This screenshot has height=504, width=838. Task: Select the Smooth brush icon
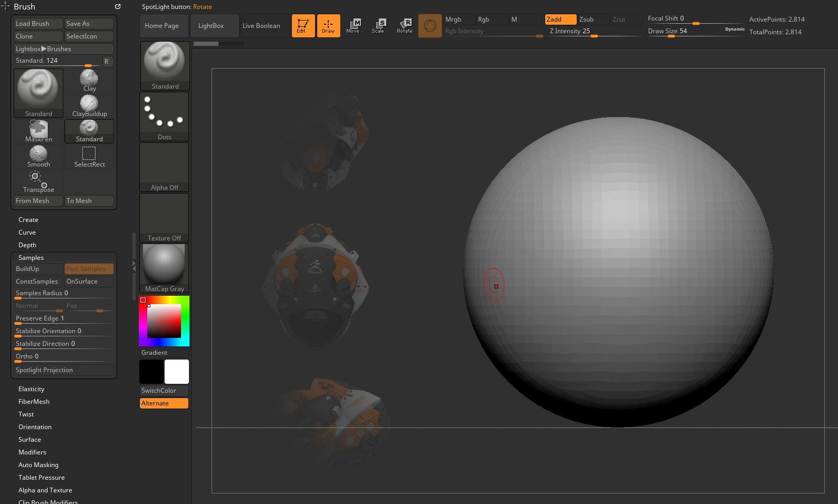coord(39,157)
